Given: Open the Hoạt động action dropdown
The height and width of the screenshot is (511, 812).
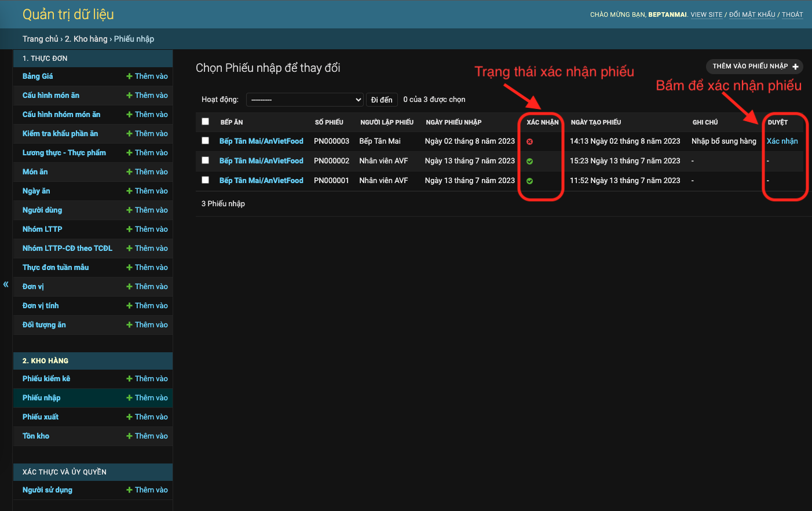Looking at the screenshot, I should (x=305, y=99).
